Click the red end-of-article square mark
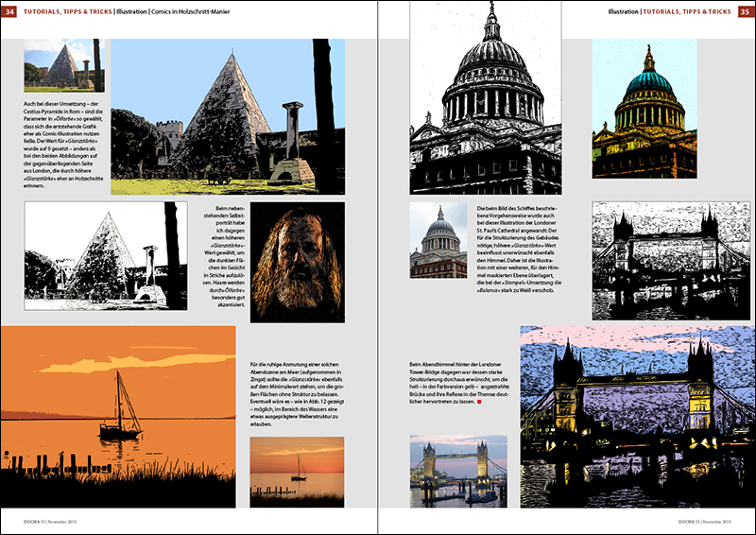 pyautogui.click(x=480, y=402)
